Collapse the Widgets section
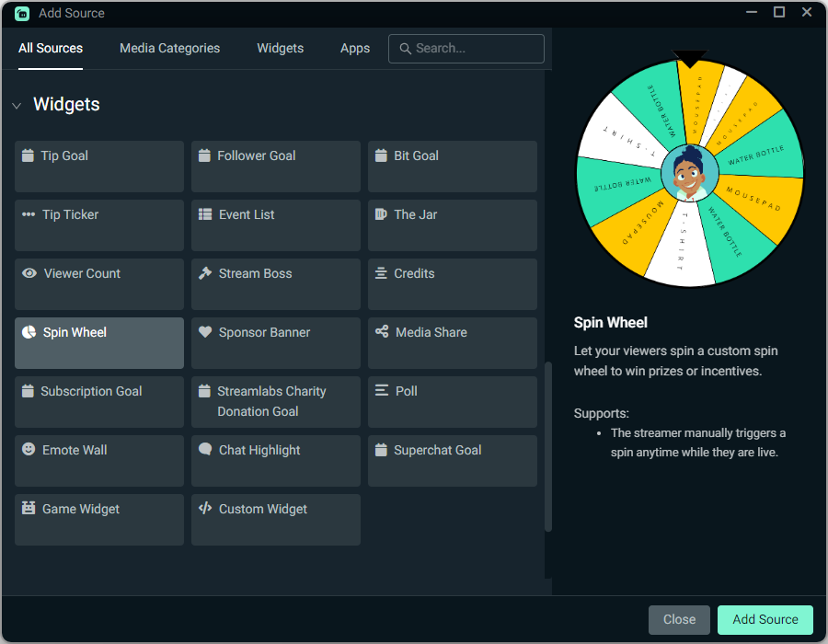Screen dimensions: 828x644 17,105
